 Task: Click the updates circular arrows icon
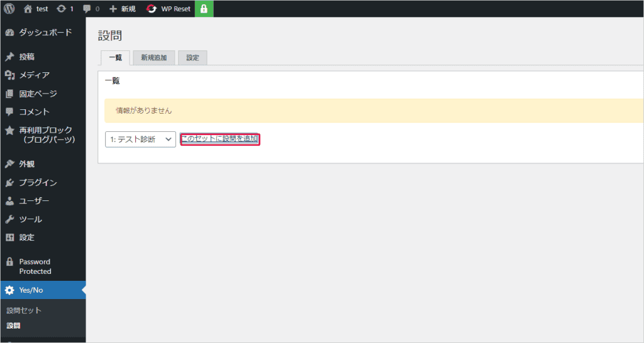(x=61, y=9)
